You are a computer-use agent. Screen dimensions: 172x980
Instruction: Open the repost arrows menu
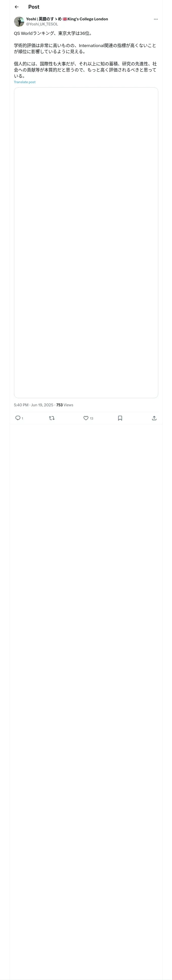coord(52,418)
